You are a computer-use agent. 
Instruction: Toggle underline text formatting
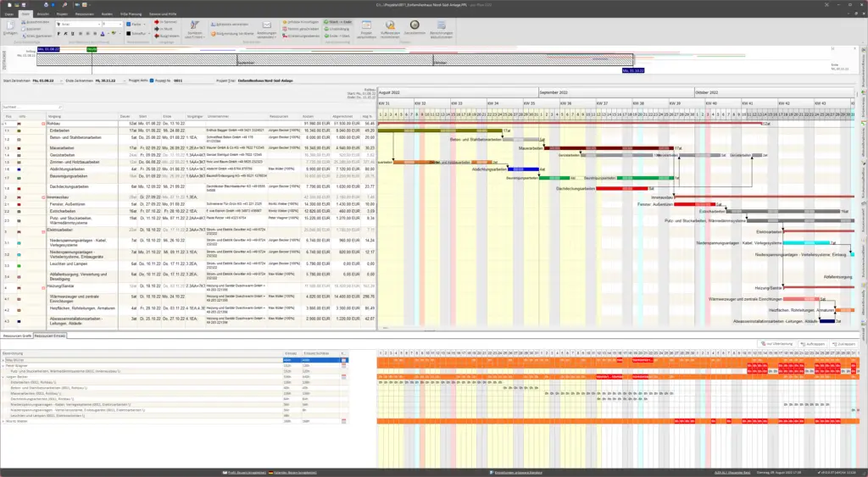[73, 34]
